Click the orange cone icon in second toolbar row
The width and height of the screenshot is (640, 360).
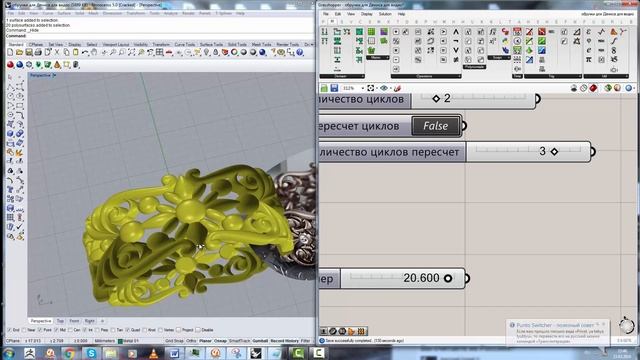pyautogui.click(x=57, y=64)
